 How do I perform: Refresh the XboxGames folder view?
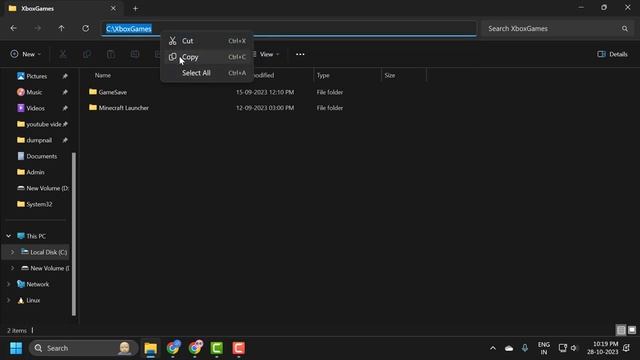[85, 29]
